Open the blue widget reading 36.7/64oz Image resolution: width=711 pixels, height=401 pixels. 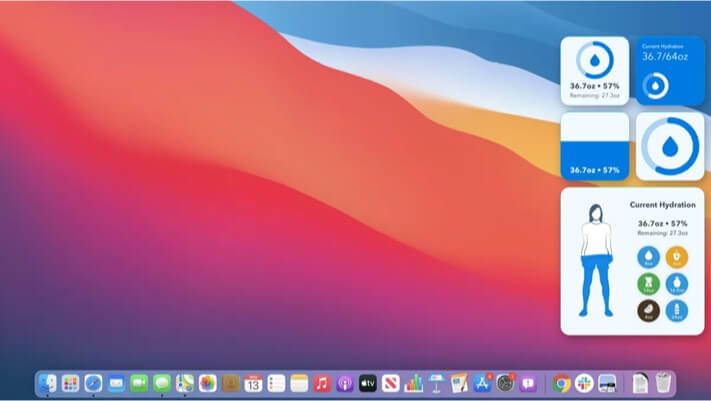point(670,71)
